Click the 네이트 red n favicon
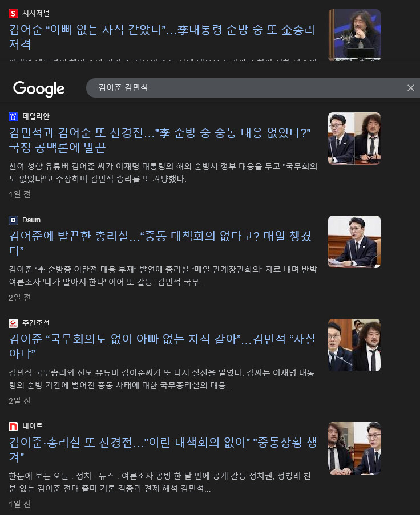 coord(13,427)
